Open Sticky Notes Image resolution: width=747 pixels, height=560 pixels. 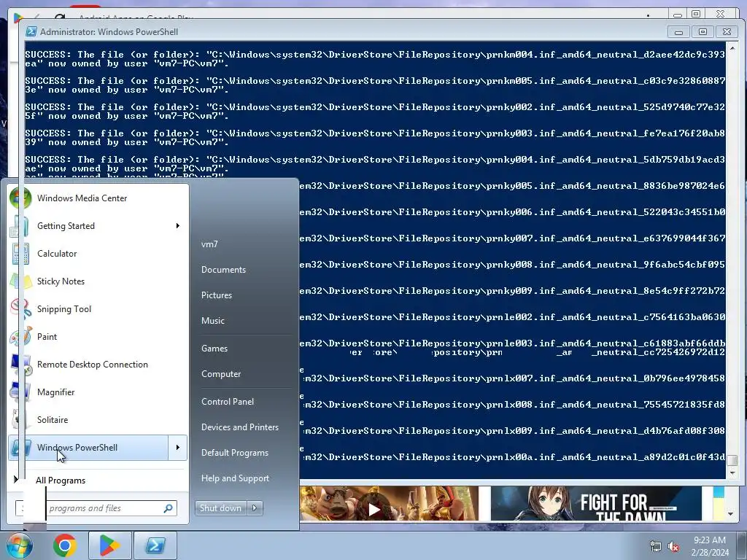point(98,281)
